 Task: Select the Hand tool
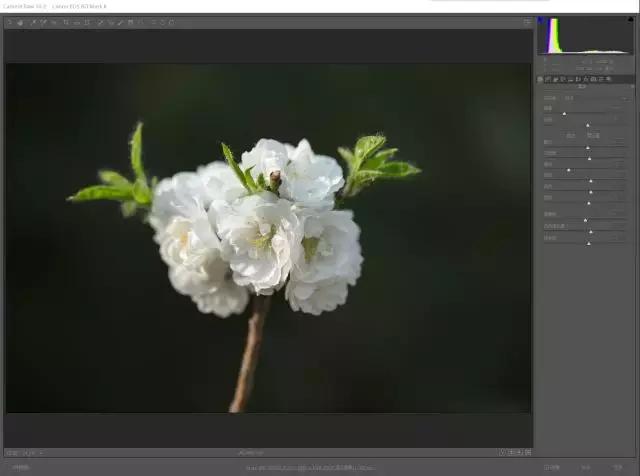[x=19, y=22]
